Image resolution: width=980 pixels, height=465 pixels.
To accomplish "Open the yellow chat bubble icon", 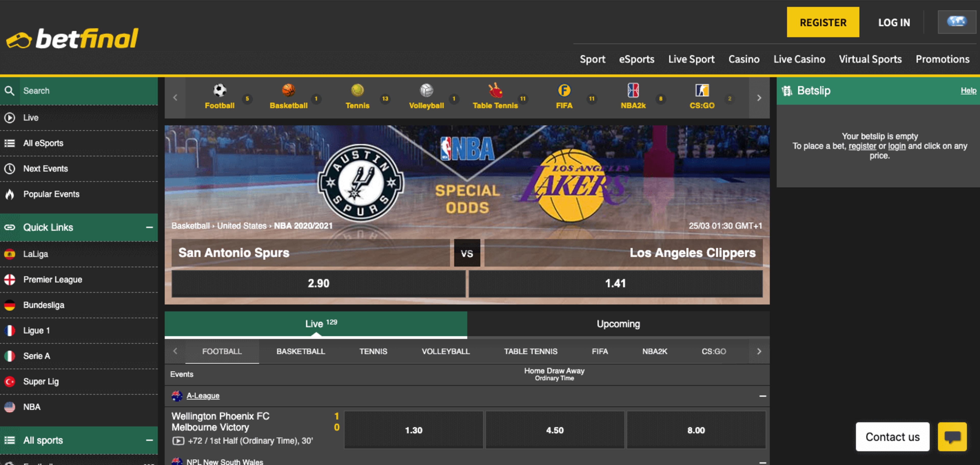I will [952, 436].
